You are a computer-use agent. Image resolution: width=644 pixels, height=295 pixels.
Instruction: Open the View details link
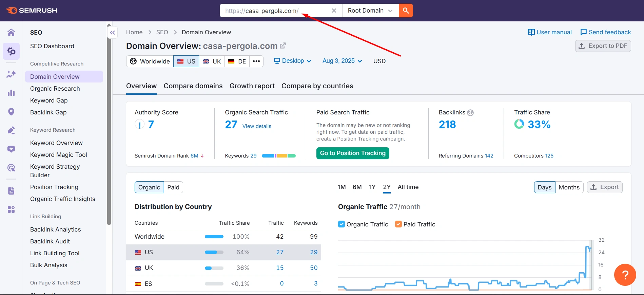(x=257, y=126)
